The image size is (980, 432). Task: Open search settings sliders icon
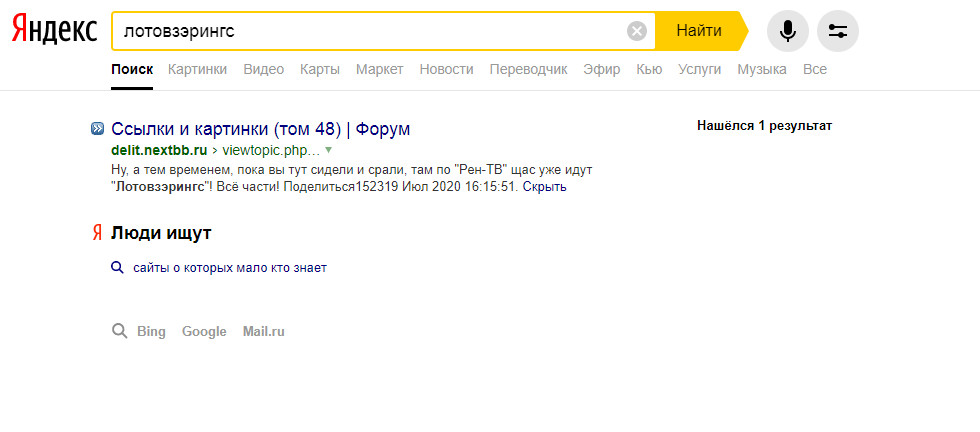pyautogui.click(x=838, y=31)
